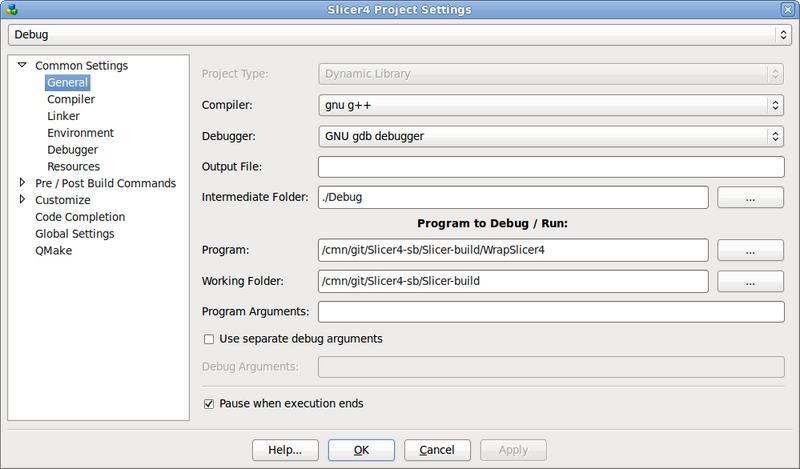Image resolution: width=800 pixels, height=469 pixels.
Task: Open the GNU gdb debugger dropdown
Action: point(550,136)
